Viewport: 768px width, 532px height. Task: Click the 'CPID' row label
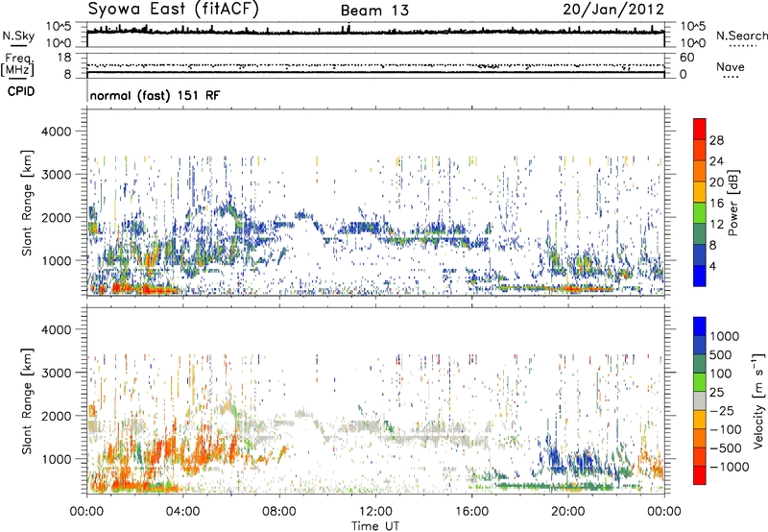[x=21, y=91]
